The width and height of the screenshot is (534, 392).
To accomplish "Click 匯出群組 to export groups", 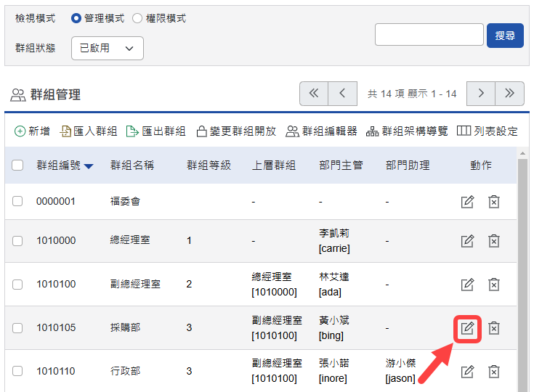I will 156,131.
